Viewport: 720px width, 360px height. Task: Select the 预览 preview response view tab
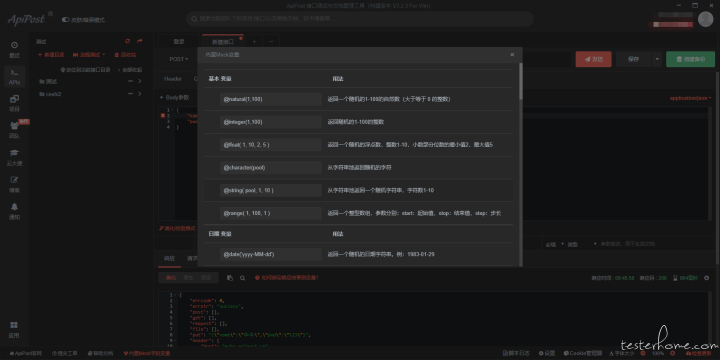pos(206,278)
